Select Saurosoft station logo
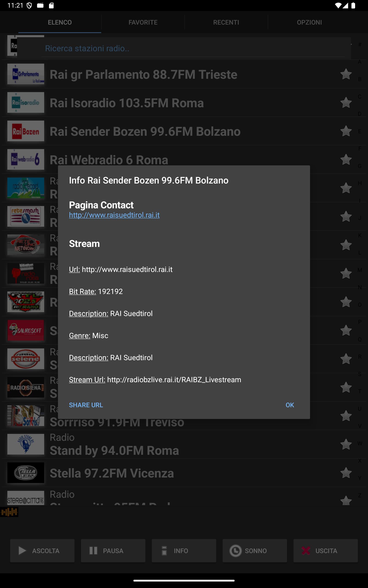This screenshot has width=368, height=588. click(x=26, y=330)
